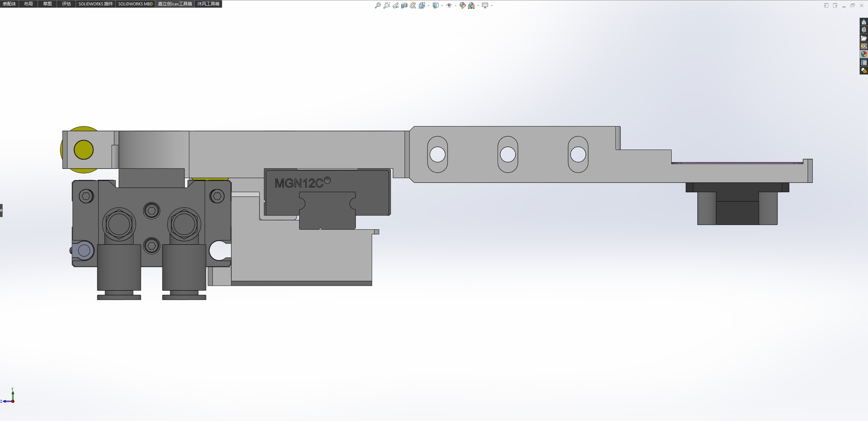Expand the View Orientation dropdown arrow

429,5
